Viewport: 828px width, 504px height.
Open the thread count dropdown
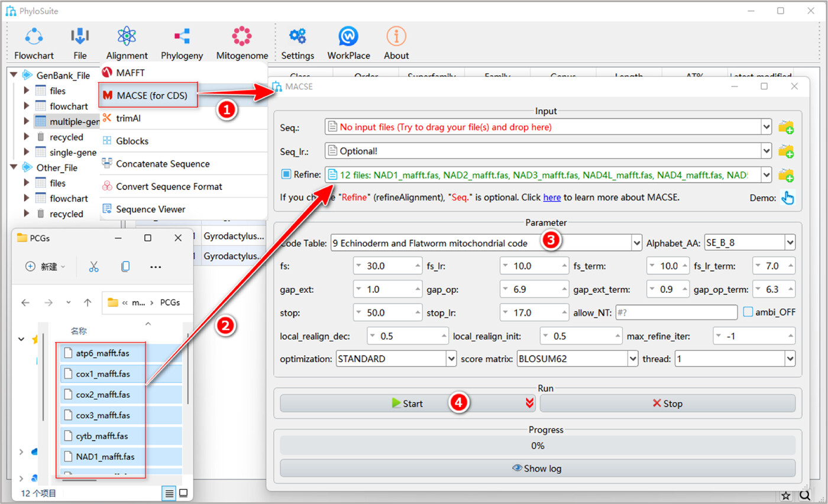click(x=790, y=358)
